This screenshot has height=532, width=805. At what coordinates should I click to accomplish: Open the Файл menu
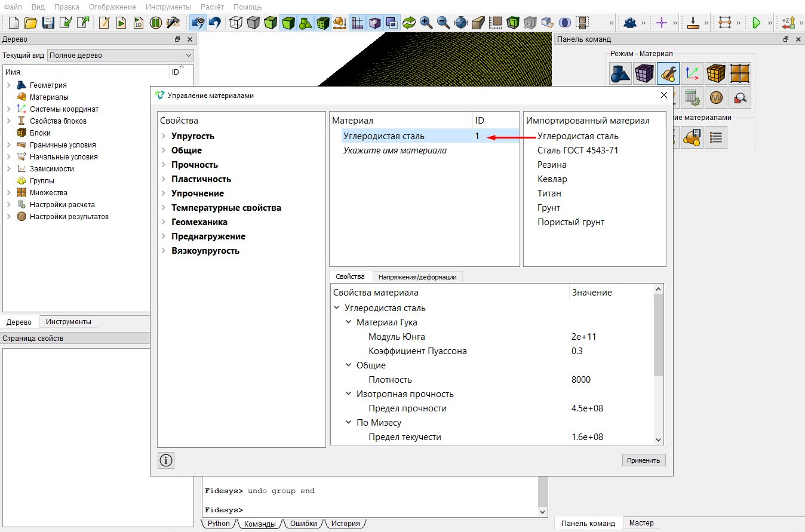pyautogui.click(x=13, y=7)
